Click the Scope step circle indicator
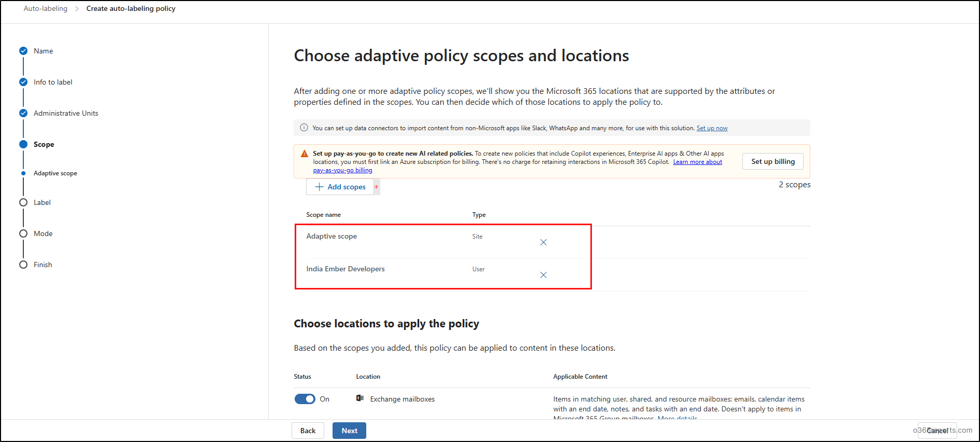 [23, 144]
